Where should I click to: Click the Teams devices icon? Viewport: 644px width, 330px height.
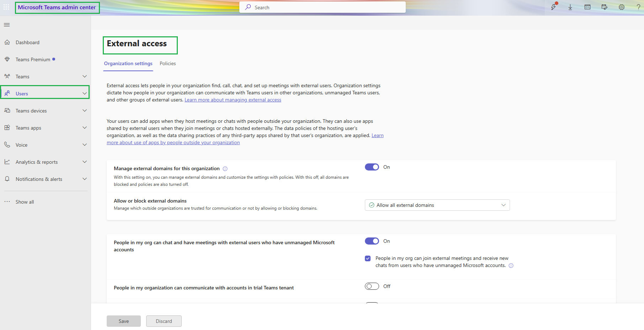tap(7, 111)
